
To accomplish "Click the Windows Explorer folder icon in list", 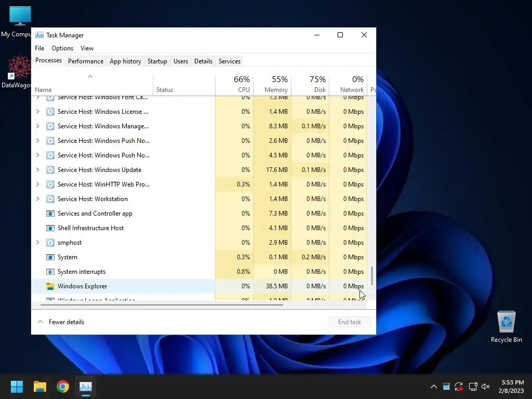I will (50, 286).
